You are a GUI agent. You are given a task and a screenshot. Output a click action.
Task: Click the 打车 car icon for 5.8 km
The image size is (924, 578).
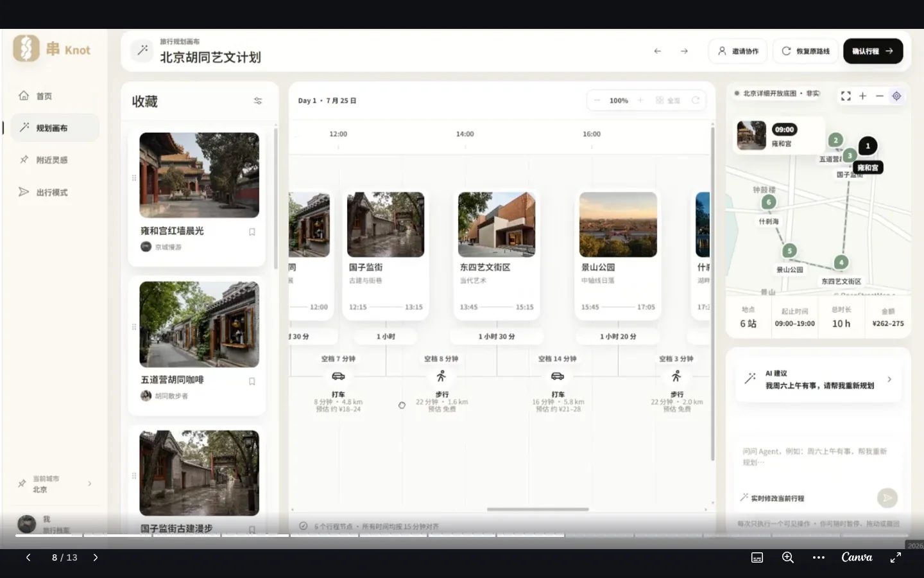pyautogui.click(x=558, y=376)
